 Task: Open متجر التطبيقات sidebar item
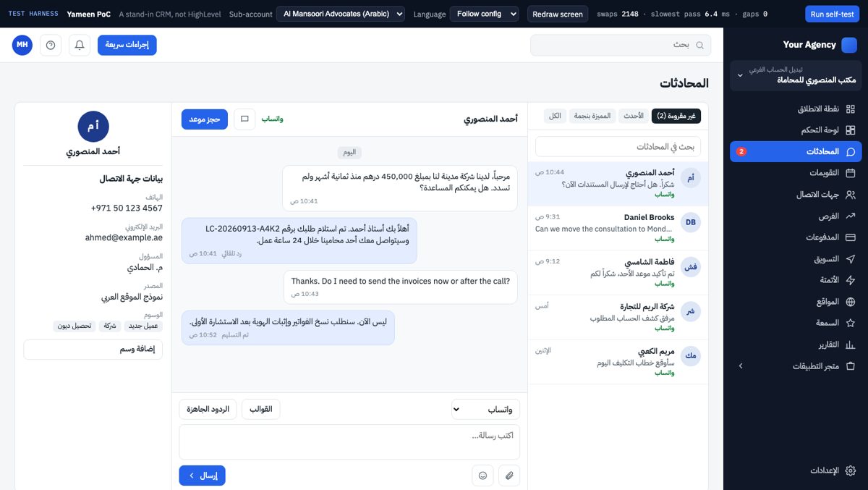[796, 366]
